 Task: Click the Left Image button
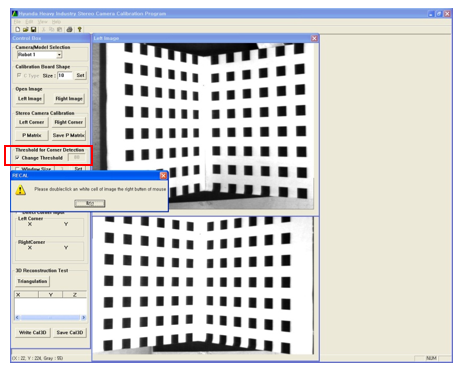pyautogui.click(x=30, y=99)
